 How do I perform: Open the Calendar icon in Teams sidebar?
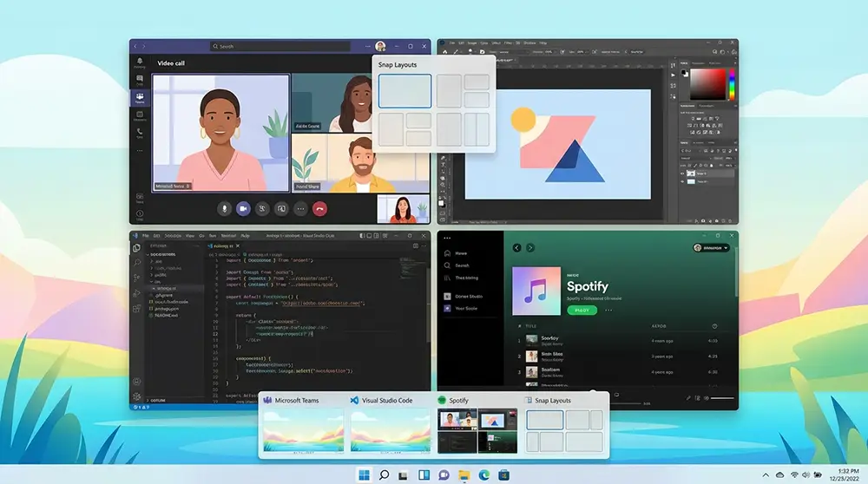pos(140,115)
